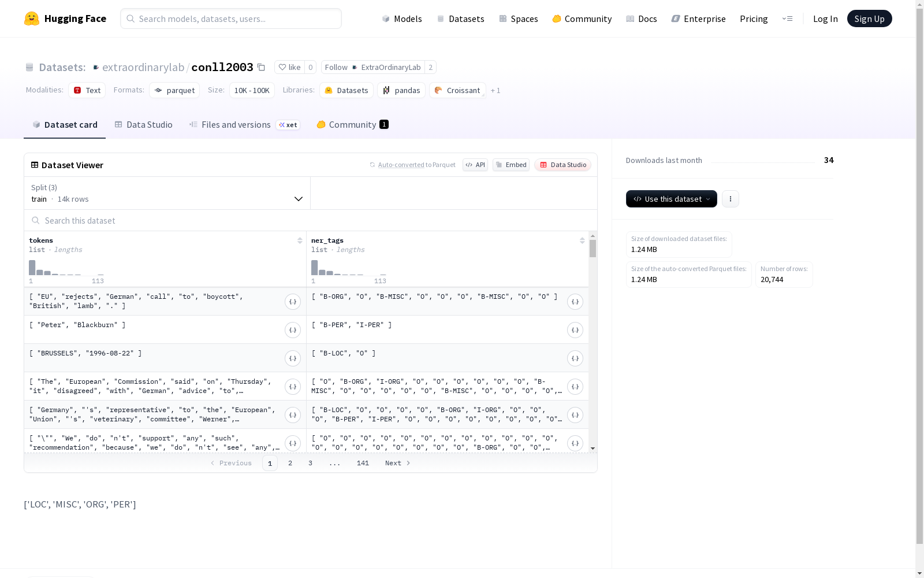The height and width of the screenshot is (578, 924).
Task: Click the Datasets: breadcrumb link
Action: tap(62, 67)
